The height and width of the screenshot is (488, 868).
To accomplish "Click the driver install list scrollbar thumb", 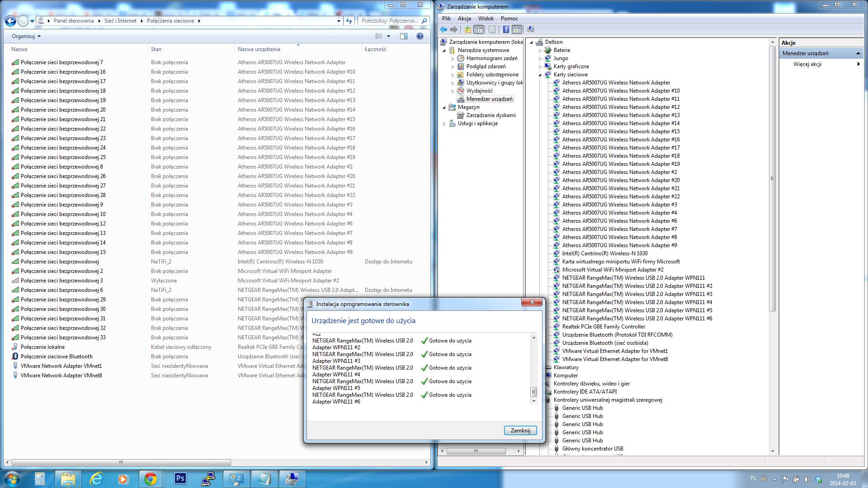I will [x=534, y=392].
